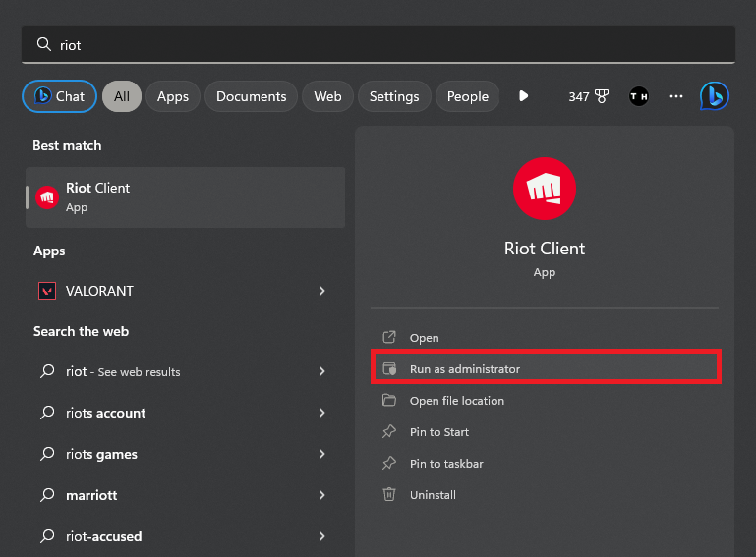756x557 pixels.
Task: Switch to the Apps filter tab
Action: tap(173, 96)
